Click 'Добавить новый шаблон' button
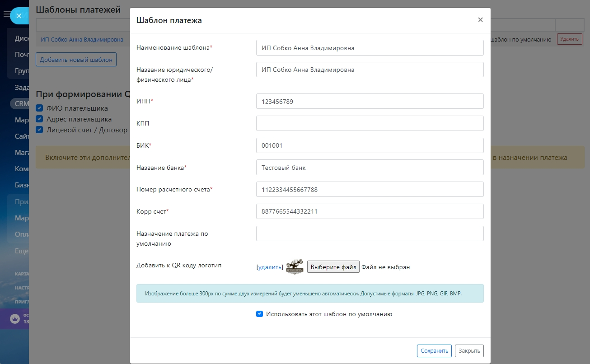Viewport: 590px width, 364px height. click(76, 60)
